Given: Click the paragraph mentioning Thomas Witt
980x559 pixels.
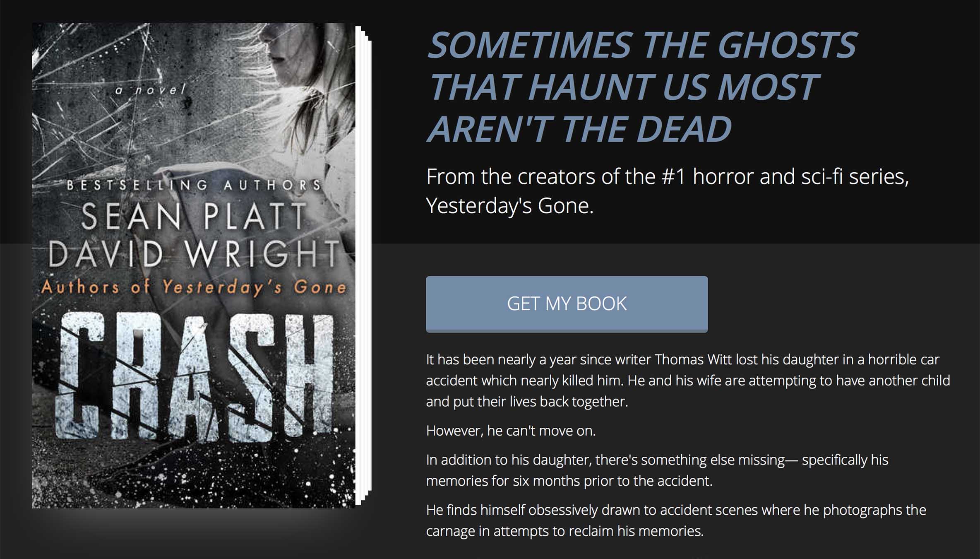Looking at the screenshot, I should (x=688, y=380).
